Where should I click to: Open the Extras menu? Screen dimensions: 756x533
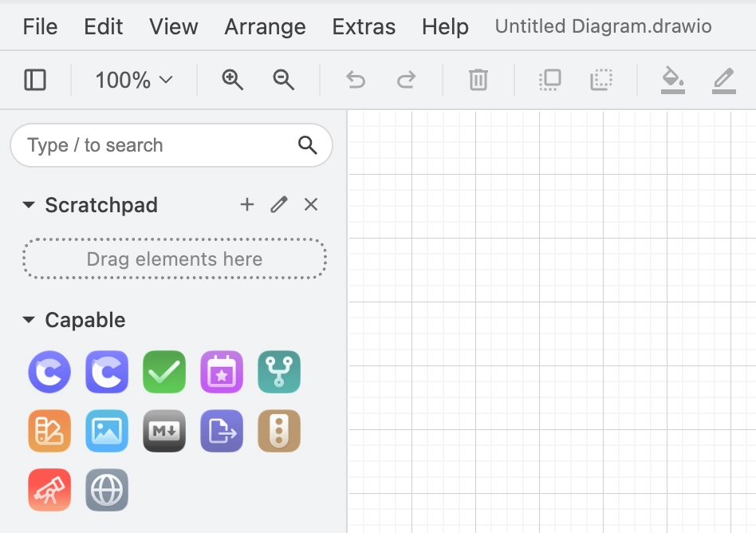point(364,26)
